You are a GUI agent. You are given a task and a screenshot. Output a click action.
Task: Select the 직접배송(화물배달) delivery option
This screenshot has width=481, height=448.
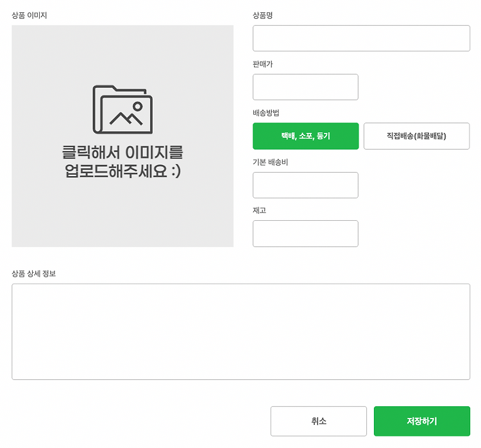click(x=416, y=136)
